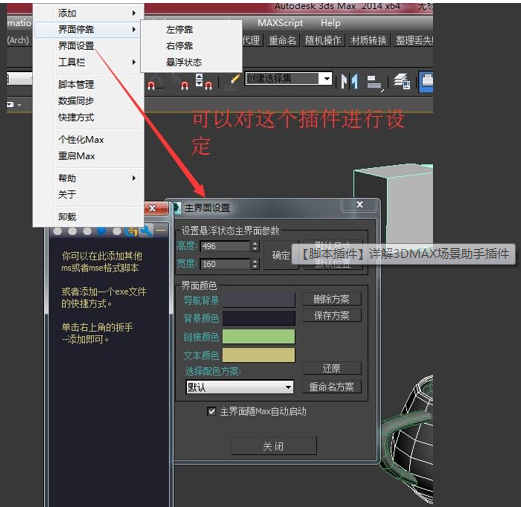Open the 选择配色方案 默认 dropdown

pyautogui.click(x=239, y=387)
